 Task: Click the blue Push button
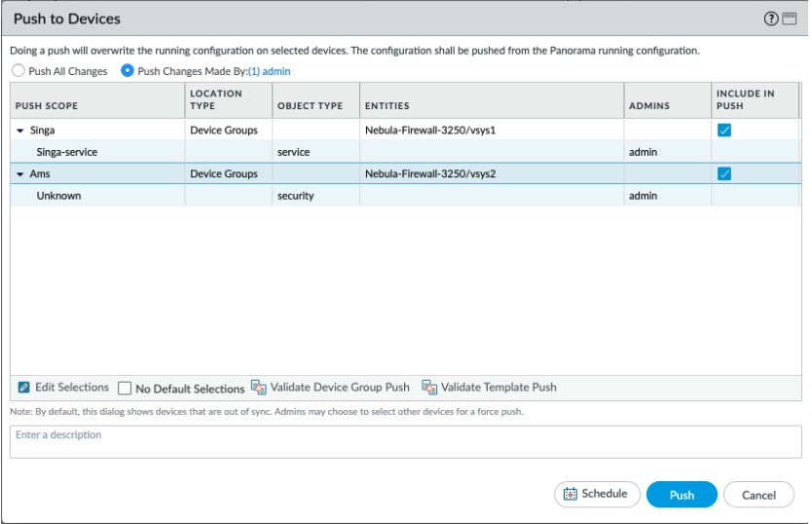682,495
